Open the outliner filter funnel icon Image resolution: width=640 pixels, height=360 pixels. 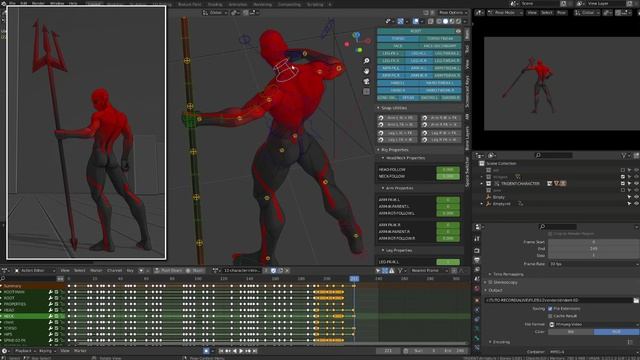624,155
